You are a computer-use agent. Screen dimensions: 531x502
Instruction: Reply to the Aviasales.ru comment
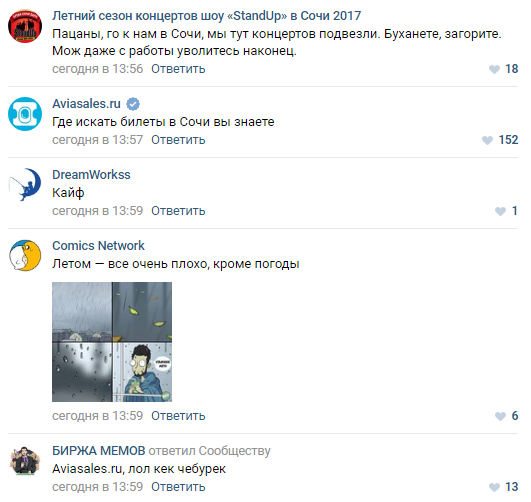(178, 140)
